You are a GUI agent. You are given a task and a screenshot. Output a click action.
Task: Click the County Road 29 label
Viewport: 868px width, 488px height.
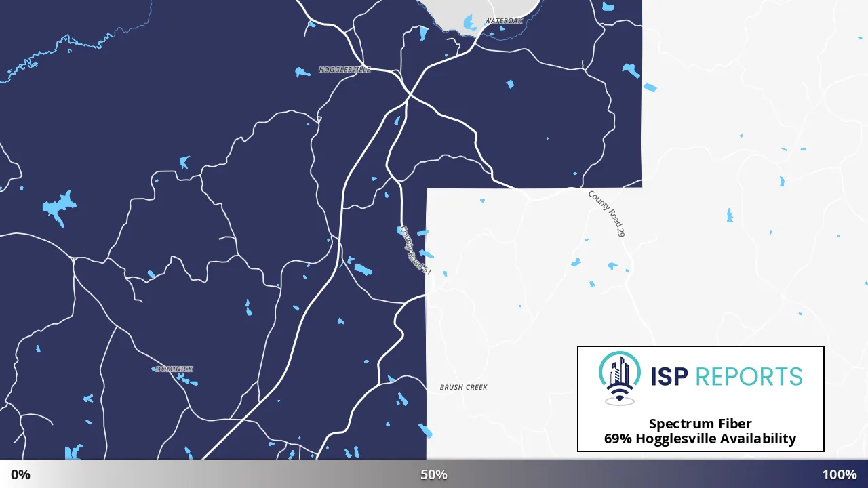pos(606,213)
